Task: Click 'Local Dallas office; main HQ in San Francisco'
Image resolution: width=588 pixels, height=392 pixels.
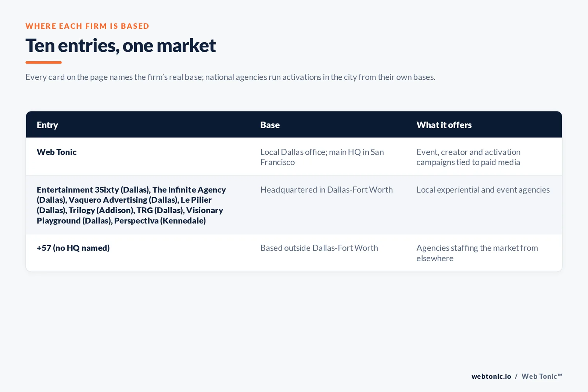Action: (322, 157)
